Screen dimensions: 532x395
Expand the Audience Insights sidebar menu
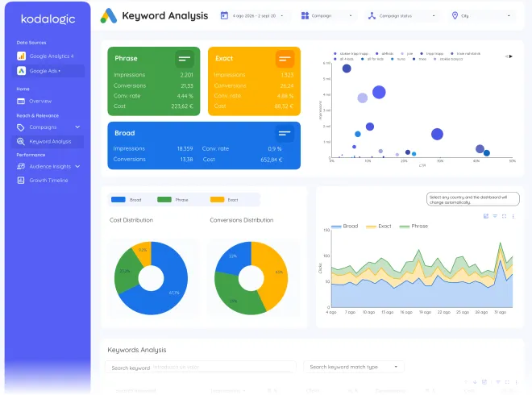click(77, 167)
